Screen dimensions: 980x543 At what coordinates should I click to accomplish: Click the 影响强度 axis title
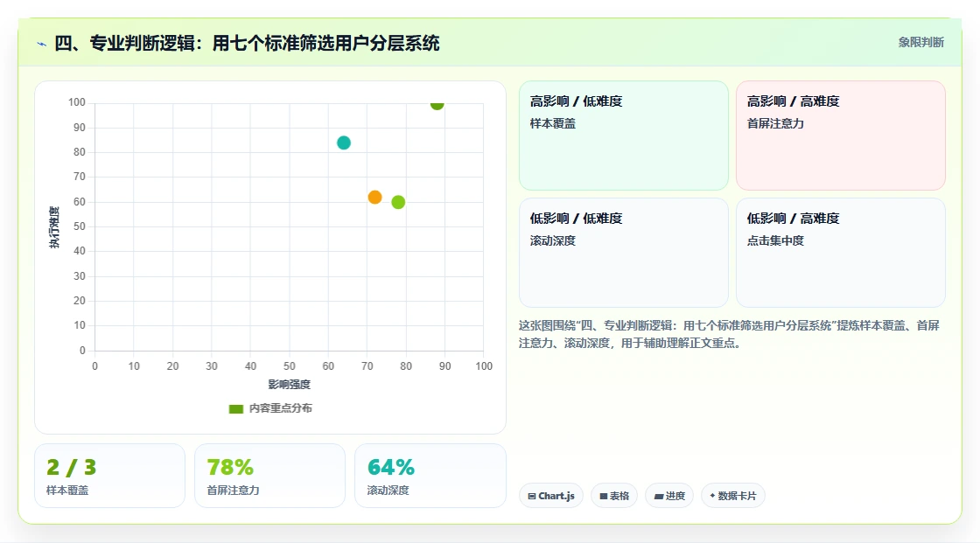coord(290,384)
